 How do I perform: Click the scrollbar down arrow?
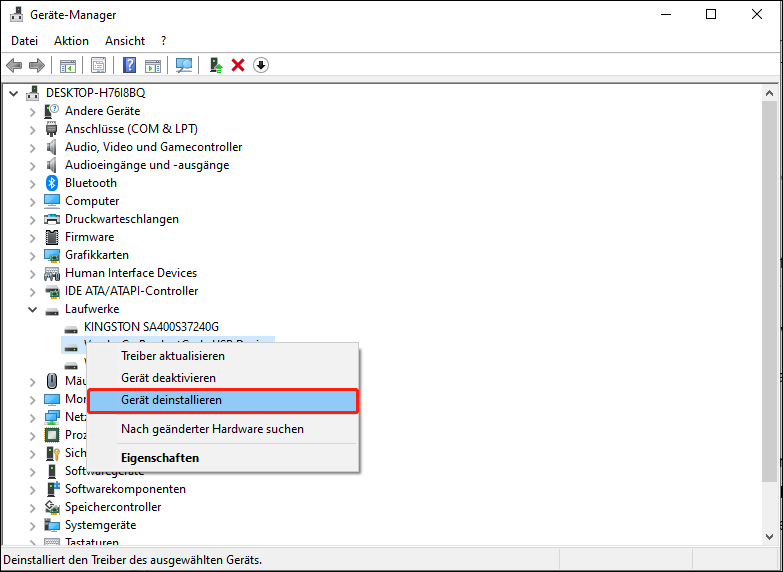click(x=769, y=537)
